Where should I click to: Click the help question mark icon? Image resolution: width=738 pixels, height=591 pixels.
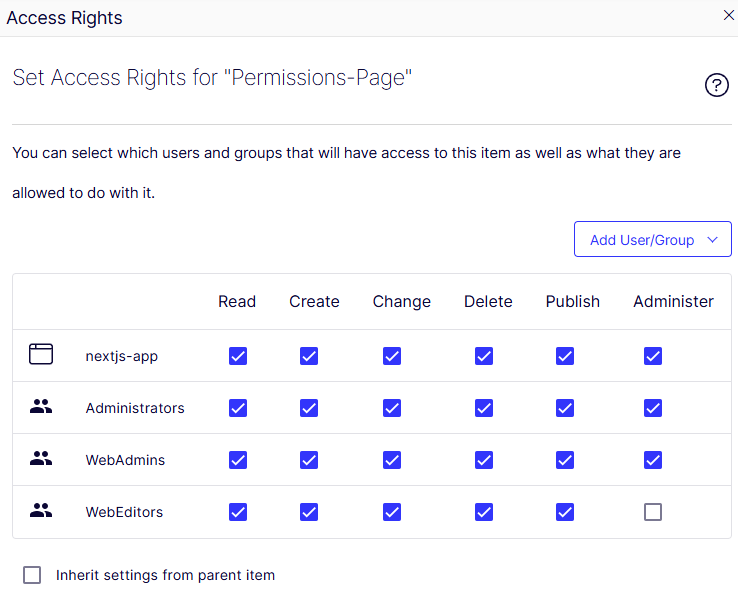pyautogui.click(x=716, y=86)
